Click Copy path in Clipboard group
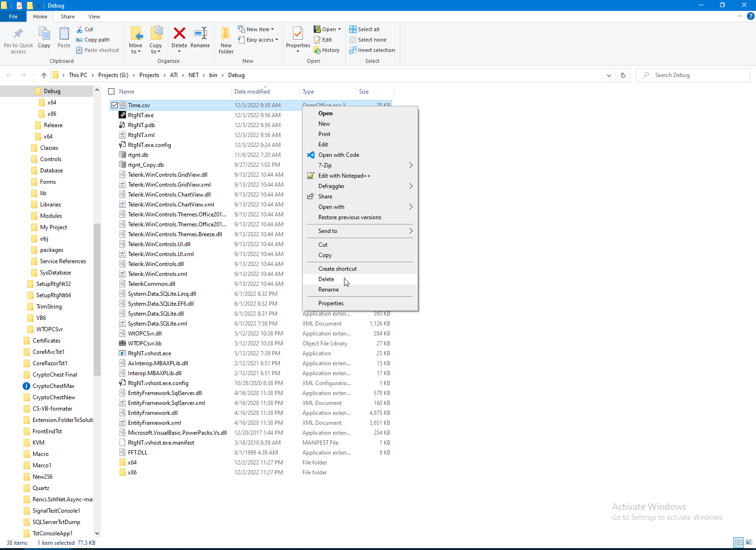Image resolution: width=756 pixels, height=550 pixels. click(93, 40)
